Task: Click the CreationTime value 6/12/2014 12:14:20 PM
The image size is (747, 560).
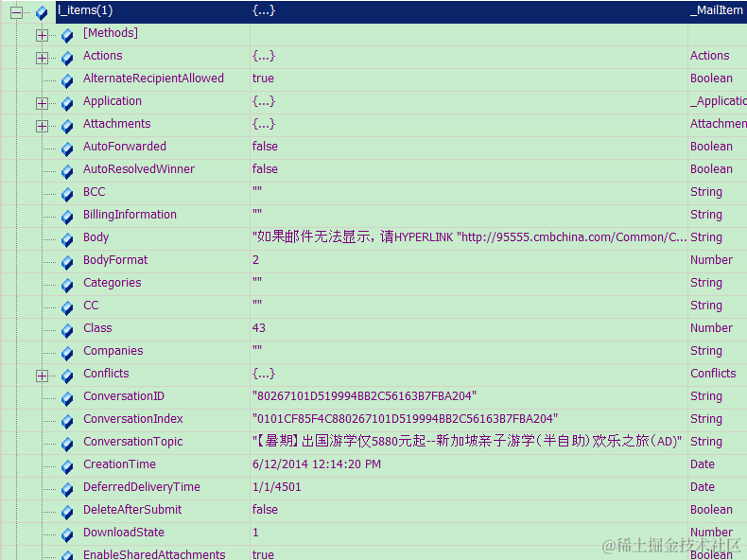Action: coord(317,464)
